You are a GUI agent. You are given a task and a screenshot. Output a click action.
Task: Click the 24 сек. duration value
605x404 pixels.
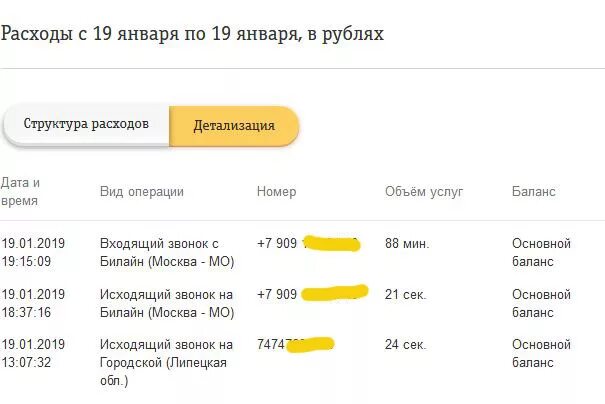[x=406, y=345]
